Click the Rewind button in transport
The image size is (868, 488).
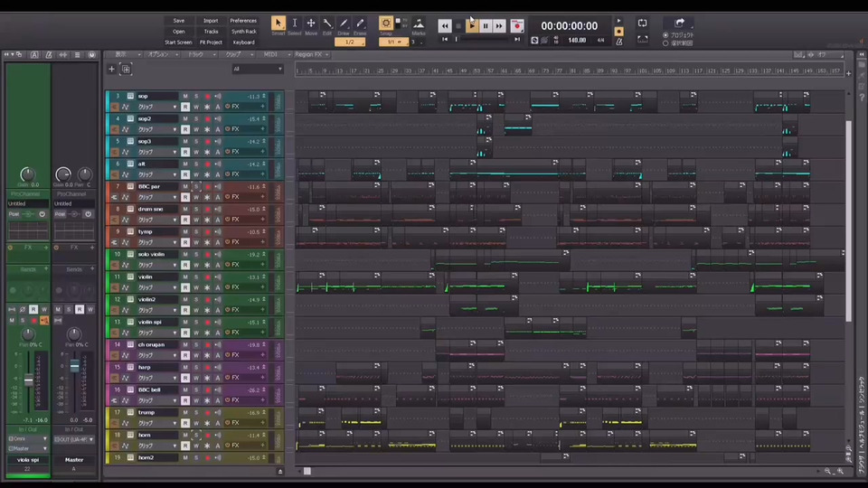tap(444, 26)
